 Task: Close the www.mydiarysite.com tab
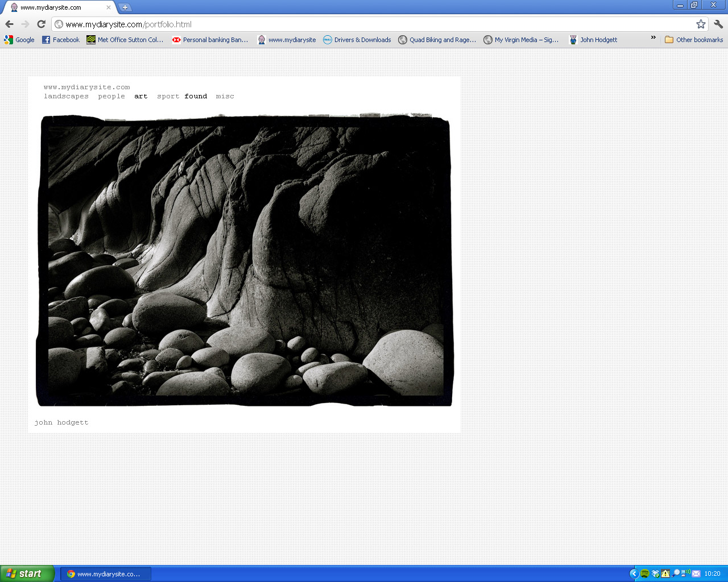click(109, 7)
